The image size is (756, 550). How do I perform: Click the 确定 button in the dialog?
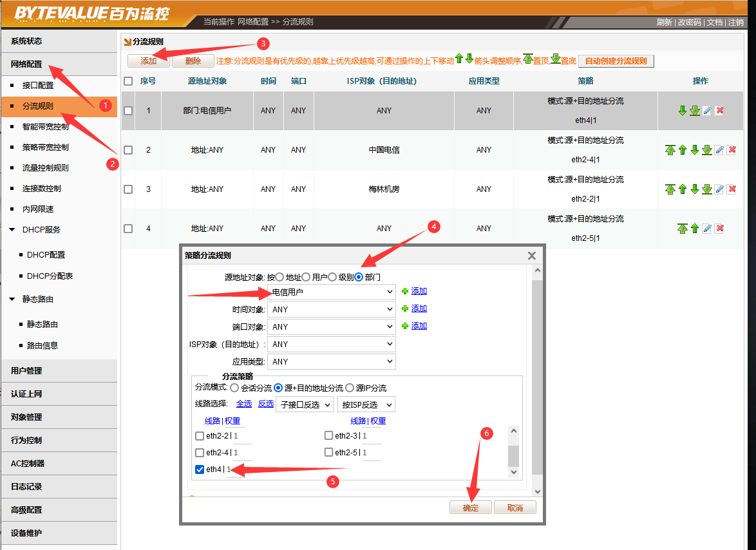pyautogui.click(x=471, y=507)
